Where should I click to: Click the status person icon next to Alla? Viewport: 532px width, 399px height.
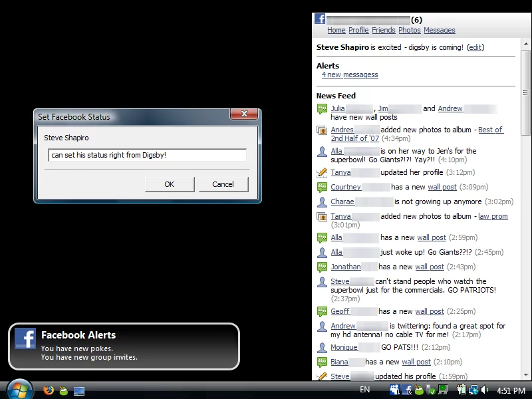pyautogui.click(x=323, y=151)
